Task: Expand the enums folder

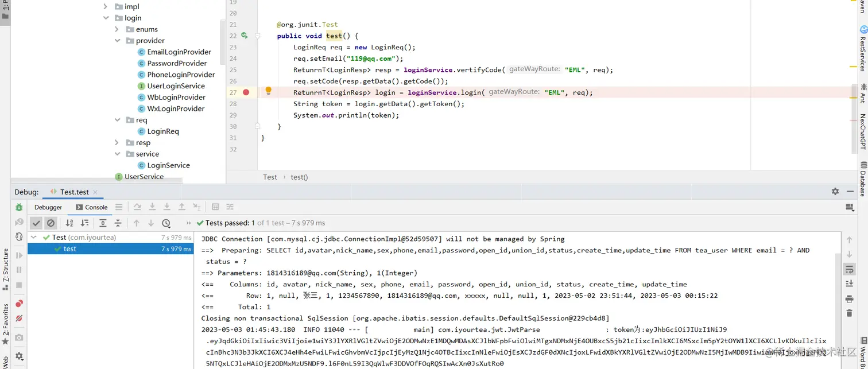Action: pos(117,29)
